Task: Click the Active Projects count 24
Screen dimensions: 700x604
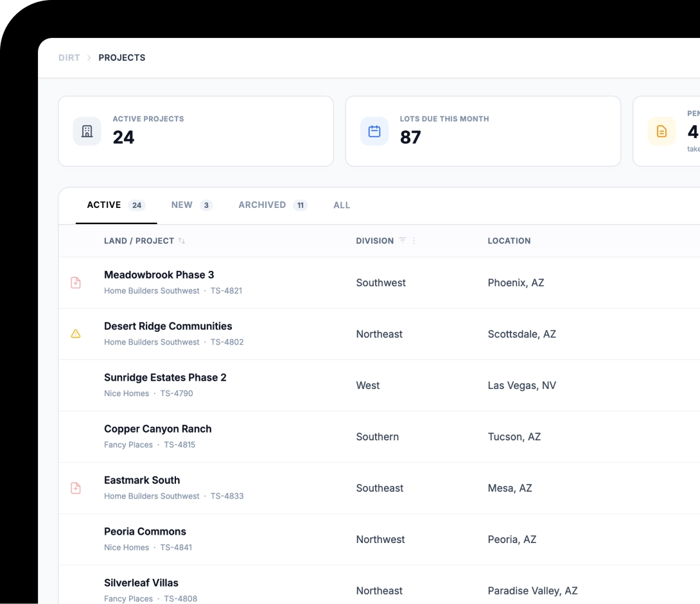Action: pos(123,137)
